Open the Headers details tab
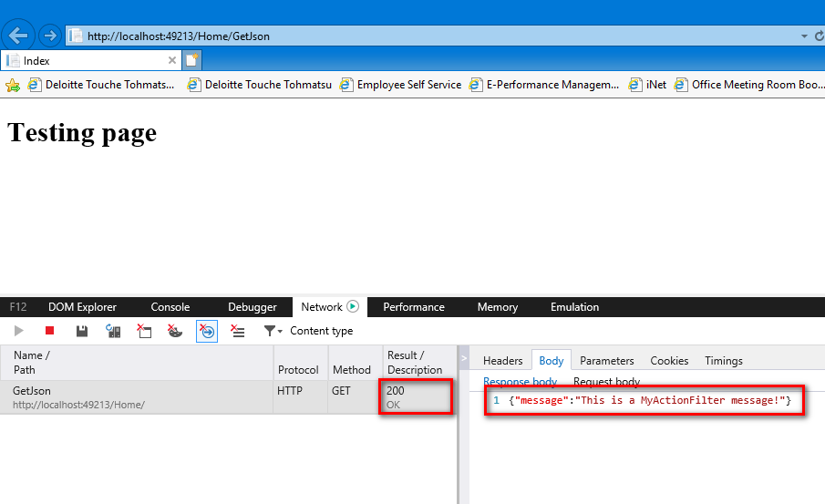 (502, 360)
